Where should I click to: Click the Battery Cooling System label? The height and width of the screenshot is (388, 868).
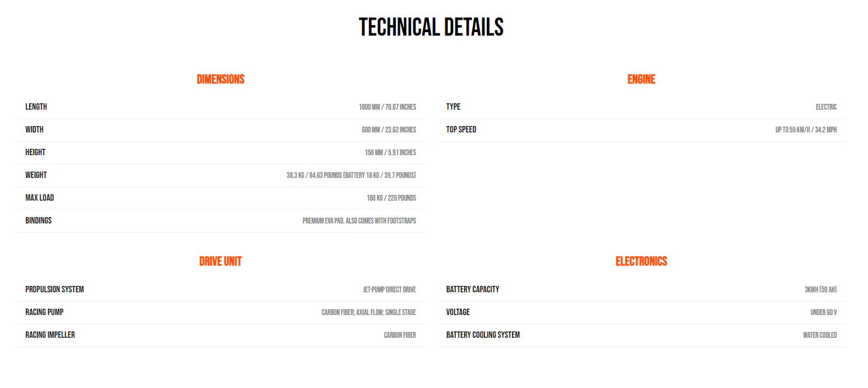pos(483,335)
